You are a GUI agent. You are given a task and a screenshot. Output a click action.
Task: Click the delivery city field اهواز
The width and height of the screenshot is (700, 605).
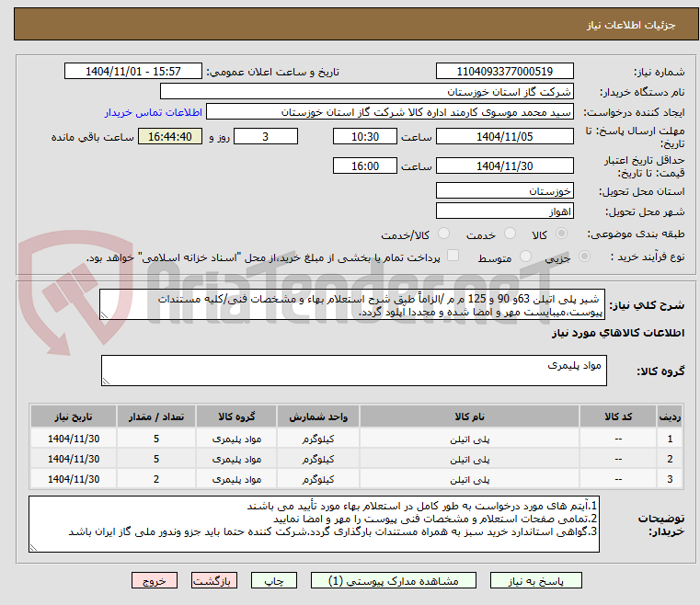click(504, 211)
